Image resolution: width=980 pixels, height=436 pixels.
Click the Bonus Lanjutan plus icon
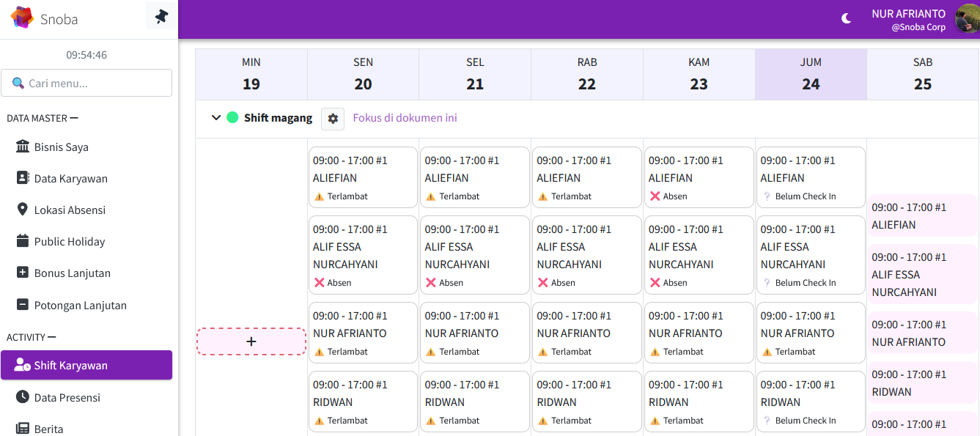point(22,273)
